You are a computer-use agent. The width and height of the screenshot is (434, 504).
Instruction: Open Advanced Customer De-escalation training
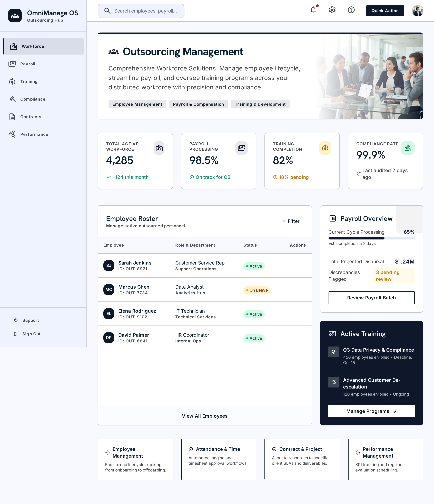pos(371,387)
